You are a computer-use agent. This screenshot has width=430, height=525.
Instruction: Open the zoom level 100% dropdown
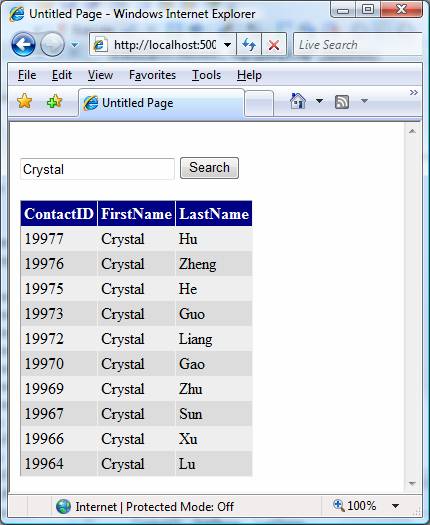396,506
